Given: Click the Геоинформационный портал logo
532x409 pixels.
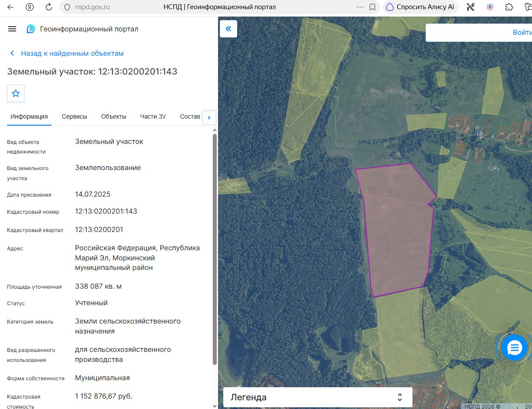Looking at the screenshot, I should click(x=82, y=29).
